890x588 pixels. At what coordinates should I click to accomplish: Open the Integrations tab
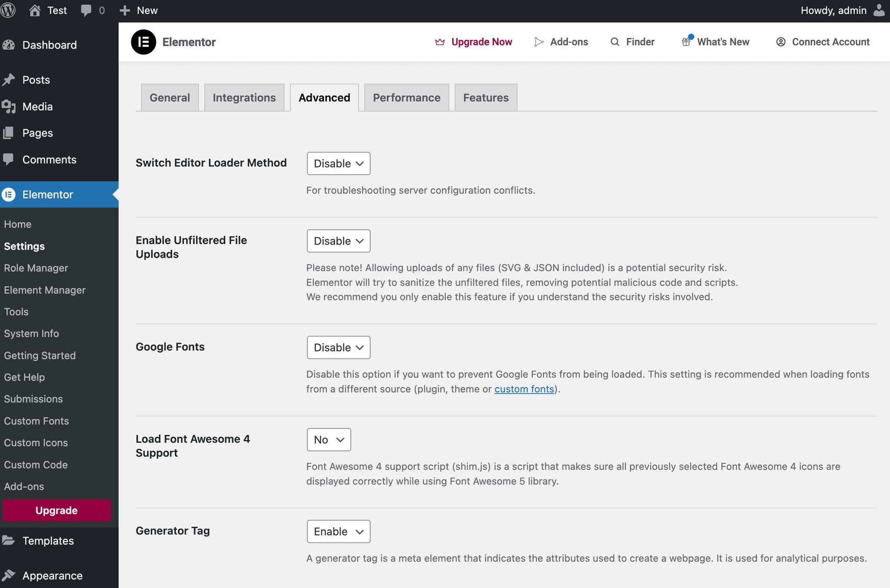point(244,97)
